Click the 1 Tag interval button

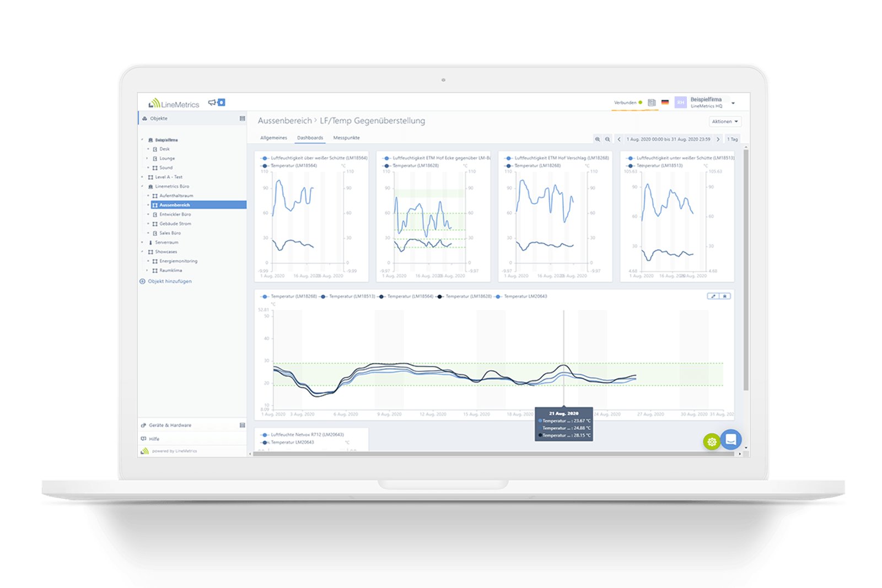pos(732,139)
